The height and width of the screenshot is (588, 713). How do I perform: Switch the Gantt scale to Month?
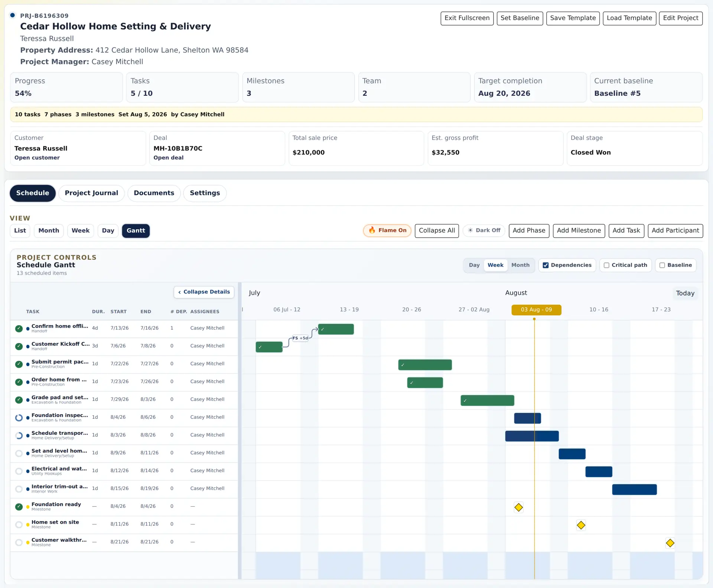520,265
